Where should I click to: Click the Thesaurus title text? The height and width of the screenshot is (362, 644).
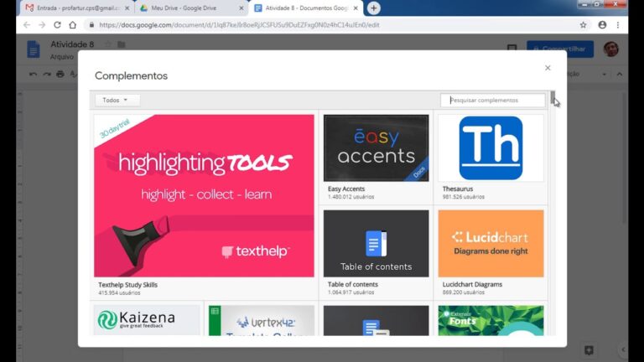click(x=458, y=189)
